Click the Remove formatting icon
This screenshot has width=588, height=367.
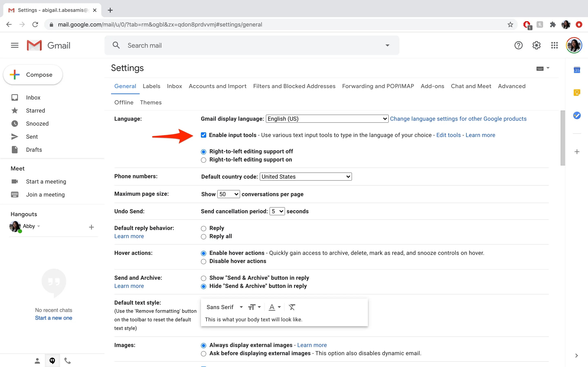292,307
